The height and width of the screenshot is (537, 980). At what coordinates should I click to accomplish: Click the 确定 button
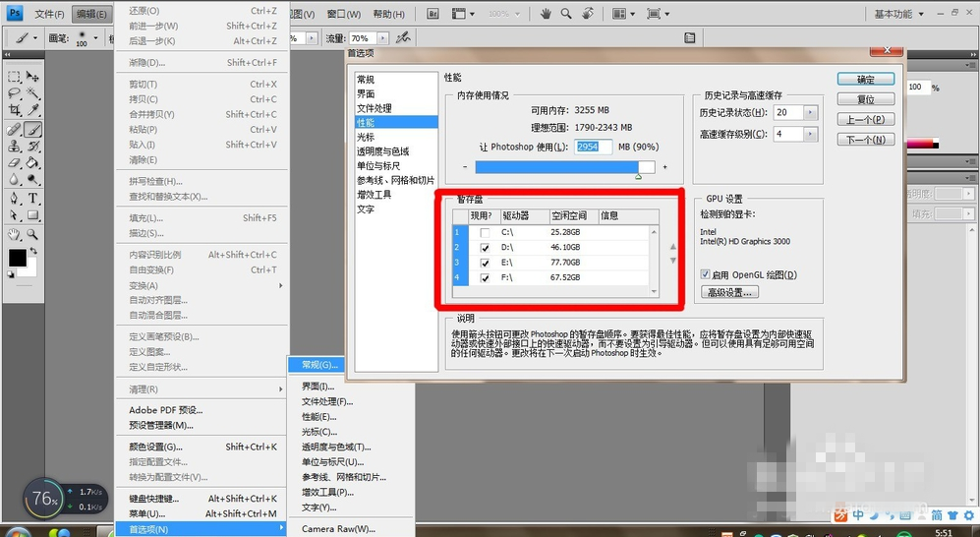tap(865, 80)
